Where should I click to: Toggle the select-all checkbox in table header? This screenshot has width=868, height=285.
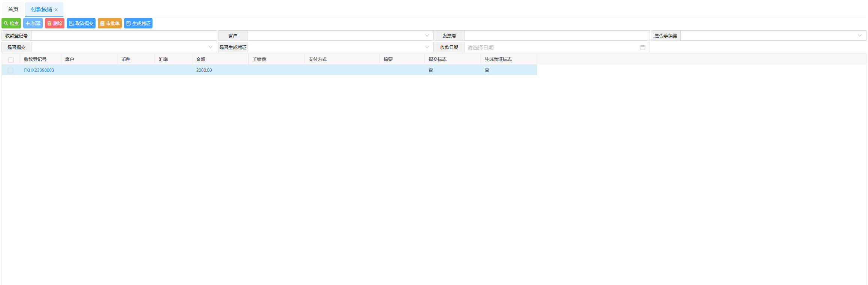click(x=11, y=59)
